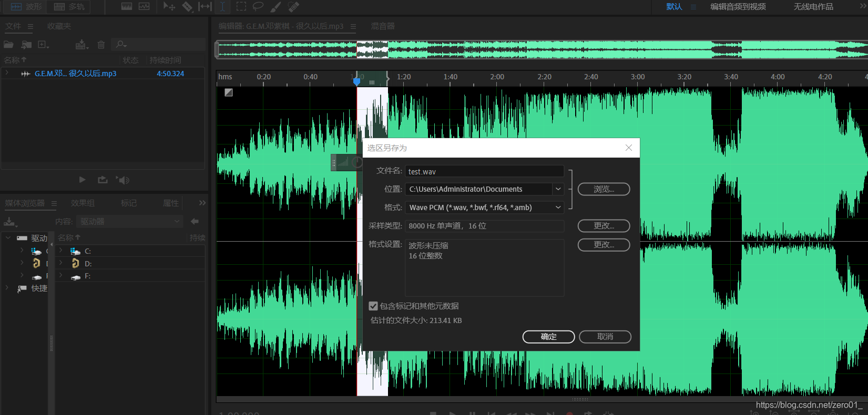Click the media browser import drive icon
Image resolution: width=868 pixels, height=415 pixels.
(x=10, y=222)
